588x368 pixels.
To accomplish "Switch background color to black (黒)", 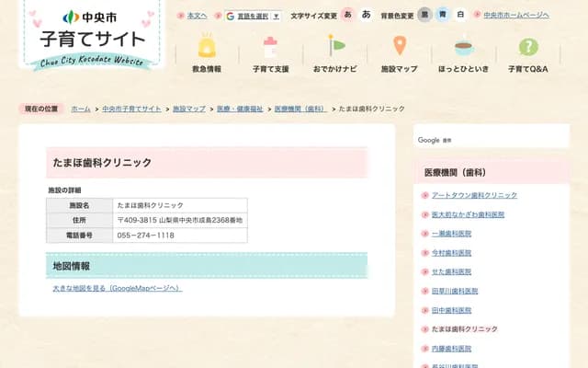I will (x=424, y=15).
